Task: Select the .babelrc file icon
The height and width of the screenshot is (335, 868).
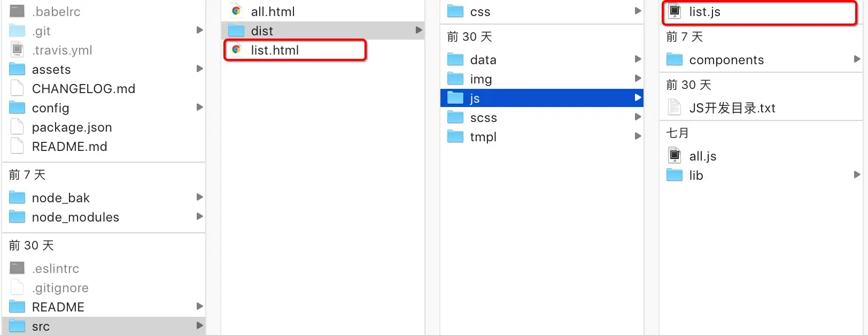Action: click(x=17, y=11)
